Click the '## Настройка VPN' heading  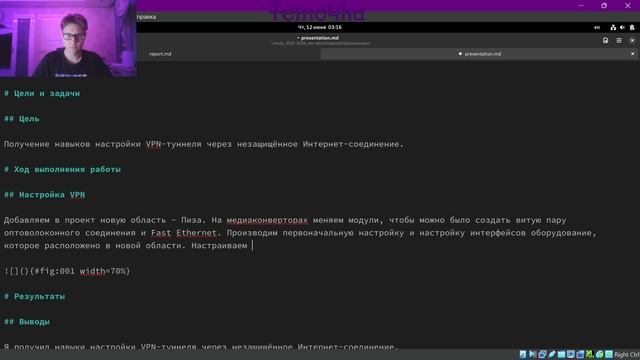point(44,195)
